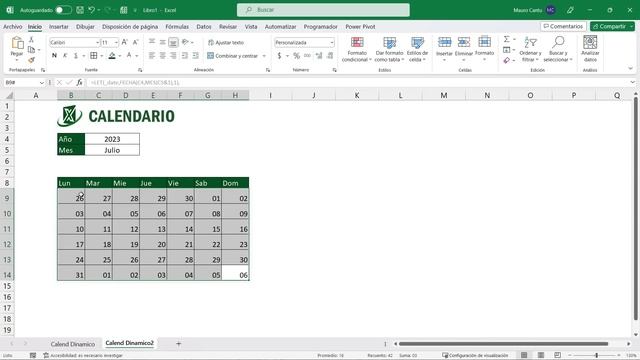
Task: Apply percent style format
Action: 297,56
